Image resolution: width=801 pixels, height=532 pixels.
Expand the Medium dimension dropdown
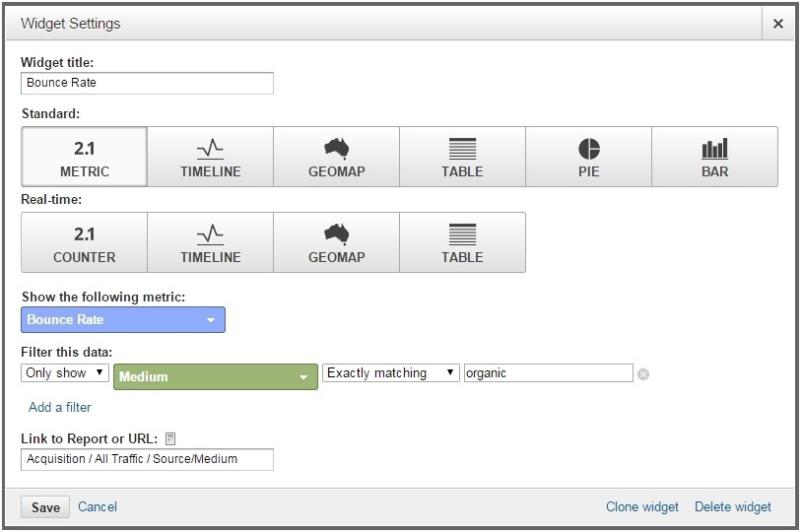216,376
